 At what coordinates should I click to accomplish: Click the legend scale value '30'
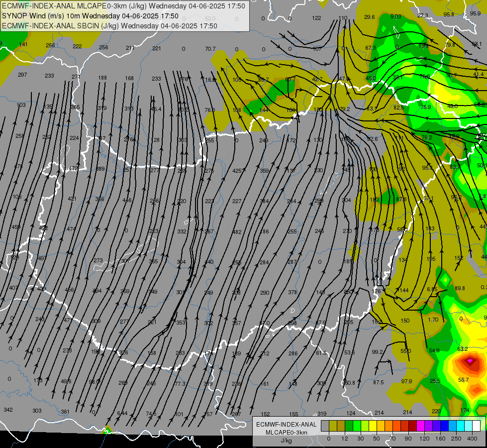[360, 439]
